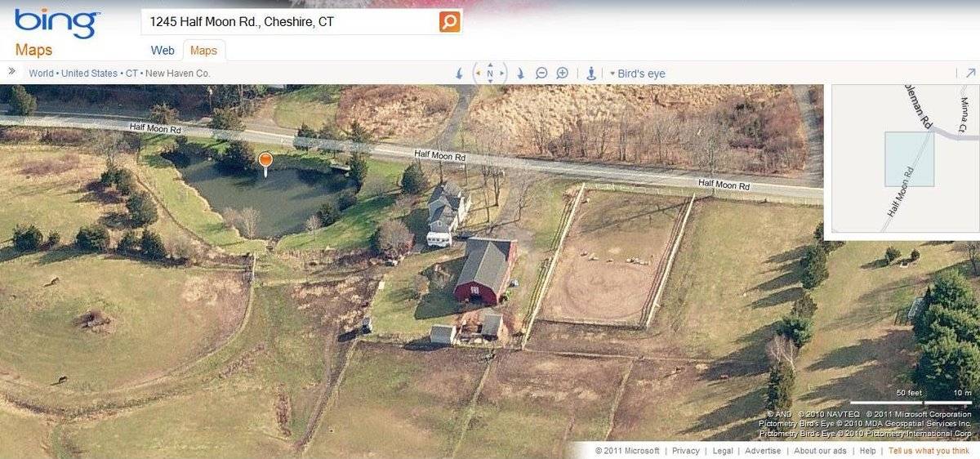Open the Privacy link in footer
This screenshot has height=459, width=980.
pyautogui.click(x=686, y=451)
